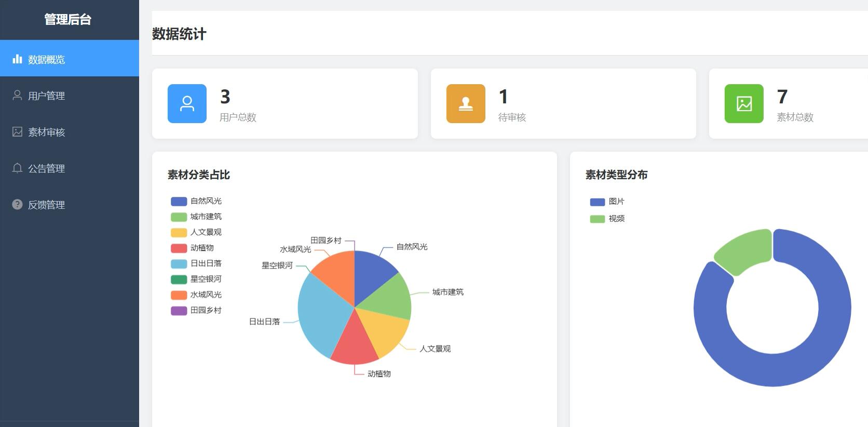This screenshot has width=868, height=427.
Task: Click the 动植物 label below the pie
Action: tap(379, 373)
